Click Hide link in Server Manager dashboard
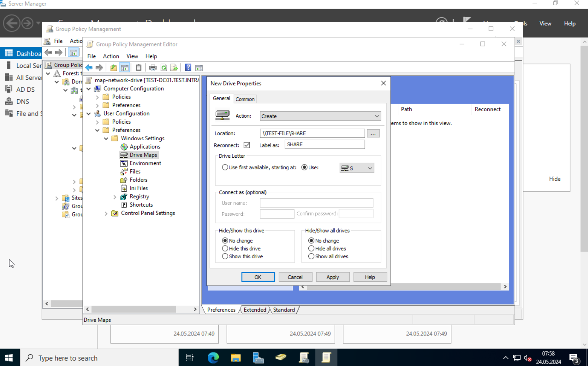Image resolution: width=588 pixels, height=366 pixels. [555, 179]
